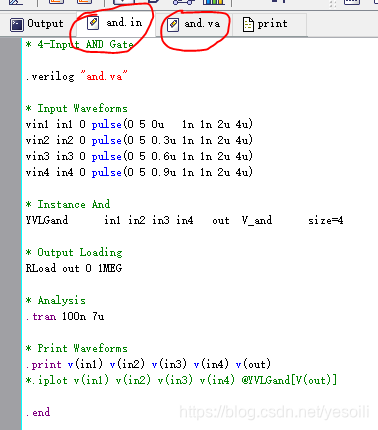Click the '* Instance And' comment
The height and width of the screenshot is (430, 378).
pyautogui.click(x=68, y=204)
